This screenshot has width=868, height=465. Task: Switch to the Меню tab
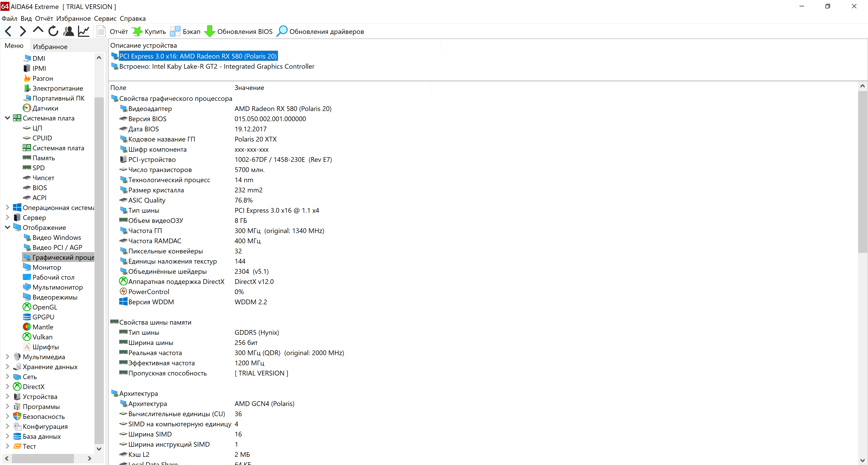[14, 46]
